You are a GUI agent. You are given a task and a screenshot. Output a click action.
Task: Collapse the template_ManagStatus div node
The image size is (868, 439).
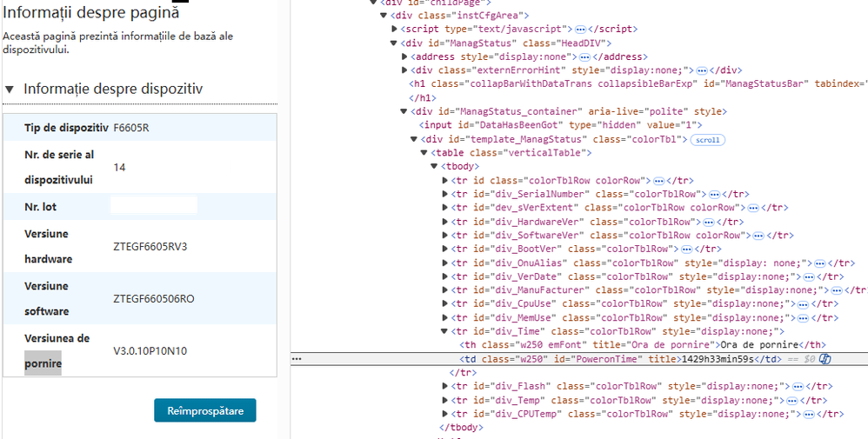414,139
